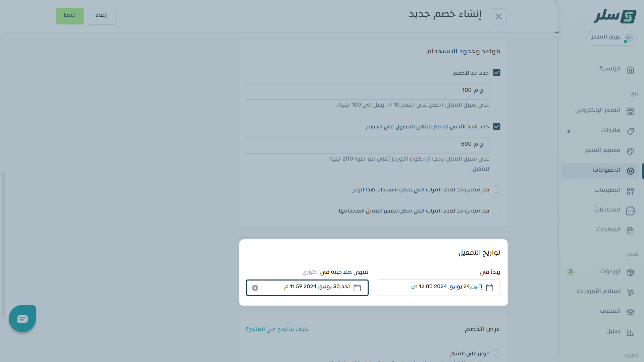The width and height of the screenshot is (644, 362).
Task: Click the calendar icon in start date field
Action: pos(489,288)
